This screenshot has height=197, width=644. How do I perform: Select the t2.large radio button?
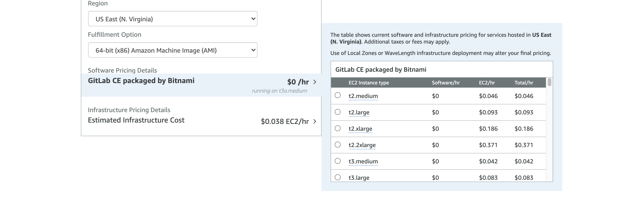point(337,112)
